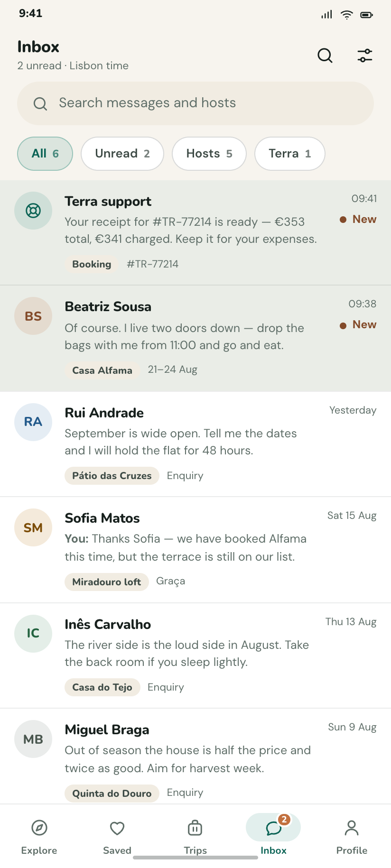Select the Unread 2 filter chip

122,154
